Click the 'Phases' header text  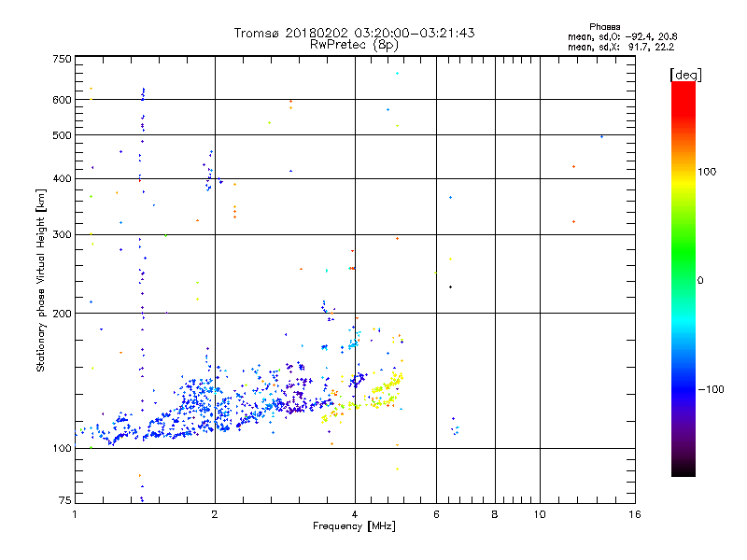(x=604, y=27)
